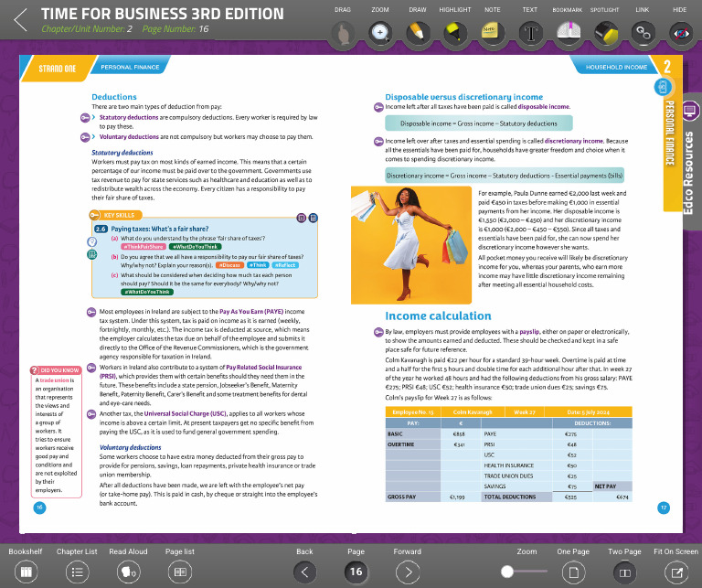
Task: Add a sticky Note
Action: pos(493,34)
